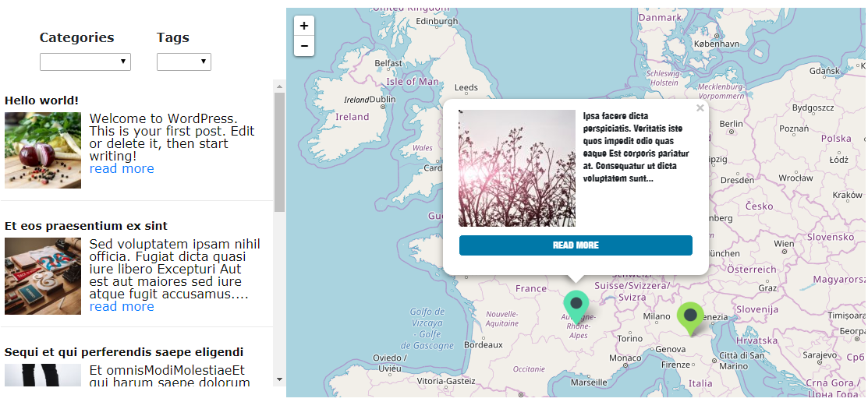Click the Sequi et qui post thumbnail
Image resolution: width=868 pixels, height=402 pixels.
pos(43,376)
